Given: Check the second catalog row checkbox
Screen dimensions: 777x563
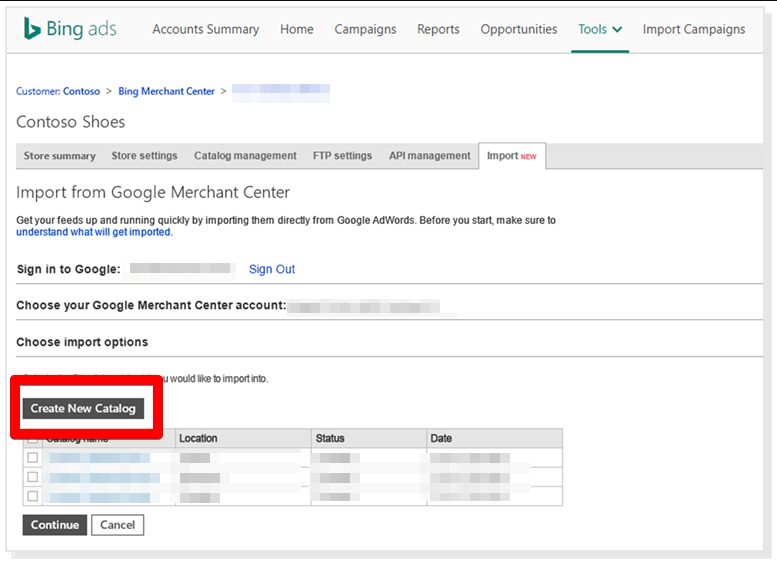Looking at the screenshot, I should tap(33, 477).
